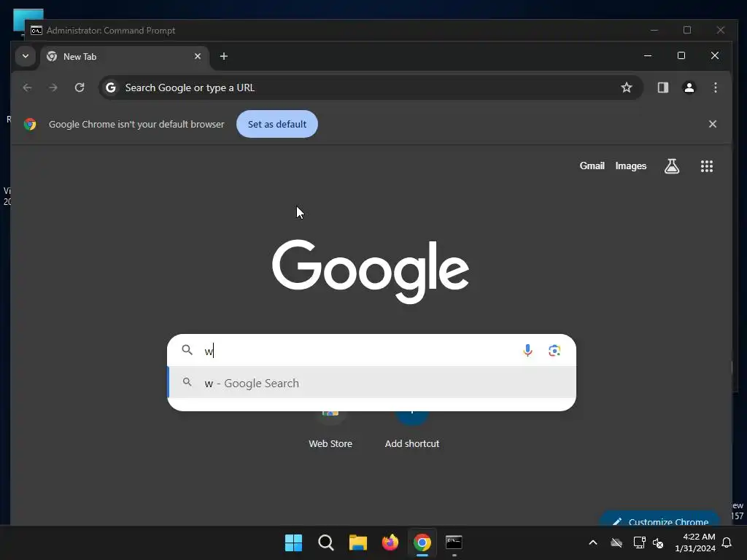Image resolution: width=747 pixels, height=560 pixels.
Task: Bookmark this tab with the star
Action: click(x=627, y=87)
